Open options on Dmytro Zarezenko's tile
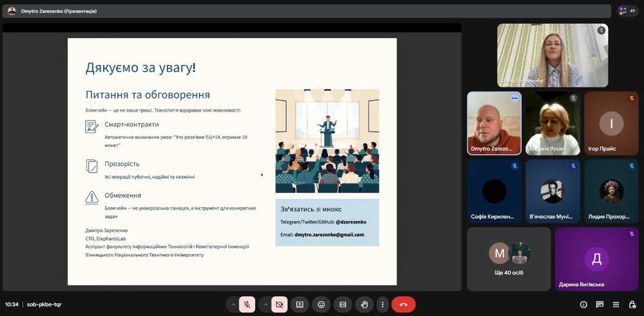644x316 pixels. pos(514,98)
